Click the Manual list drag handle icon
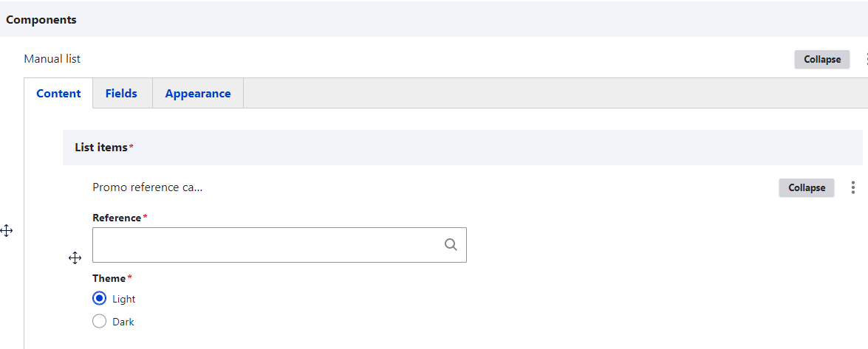This screenshot has height=349, width=868. pos(7,231)
